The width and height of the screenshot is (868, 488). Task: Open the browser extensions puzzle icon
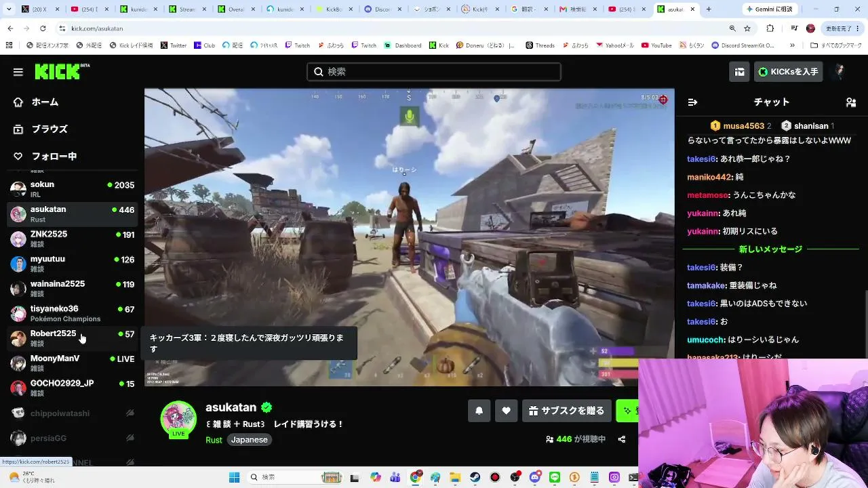[x=770, y=28]
